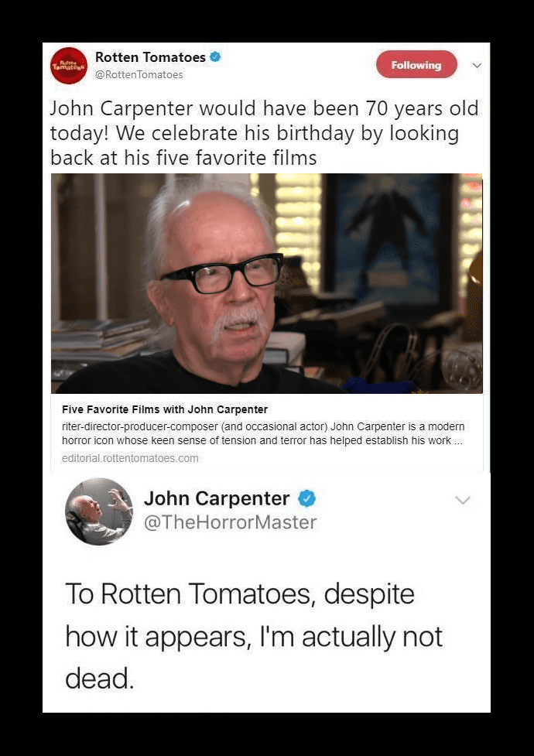Expand the Rotten Tomatoes tweet options chevron
This screenshot has height=756, width=534.
click(477, 65)
